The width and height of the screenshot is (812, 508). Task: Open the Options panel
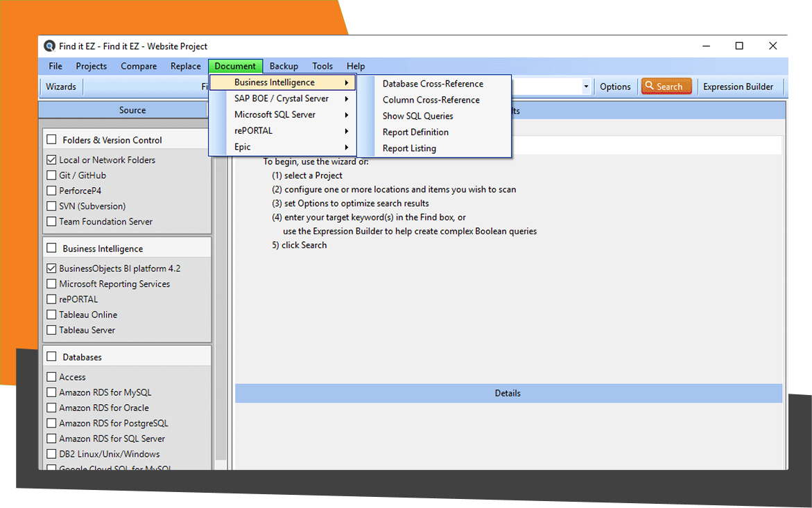(x=615, y=87)
